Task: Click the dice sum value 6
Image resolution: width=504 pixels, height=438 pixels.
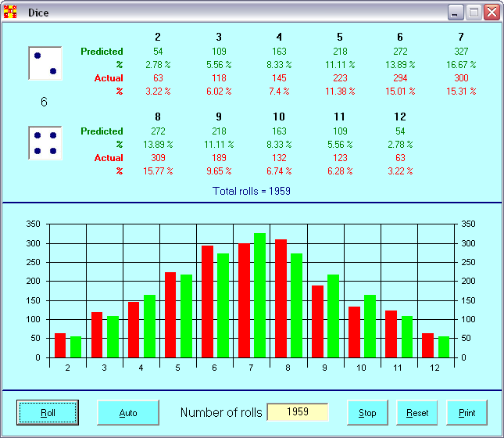Action: coord(44,102)
